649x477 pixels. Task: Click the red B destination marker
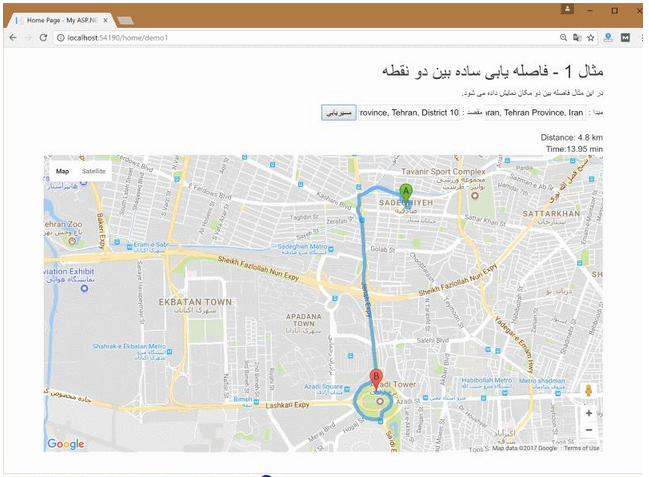pos(376,380)
